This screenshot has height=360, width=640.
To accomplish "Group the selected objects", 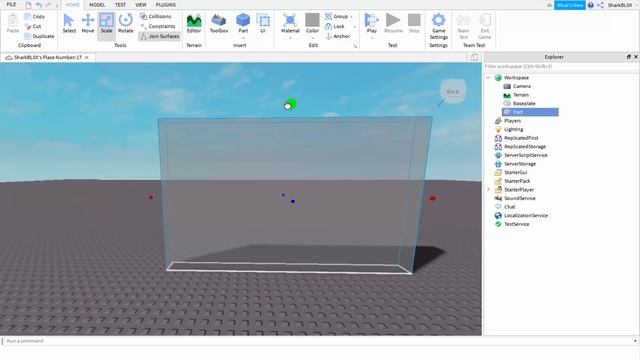I will (337, 16).
